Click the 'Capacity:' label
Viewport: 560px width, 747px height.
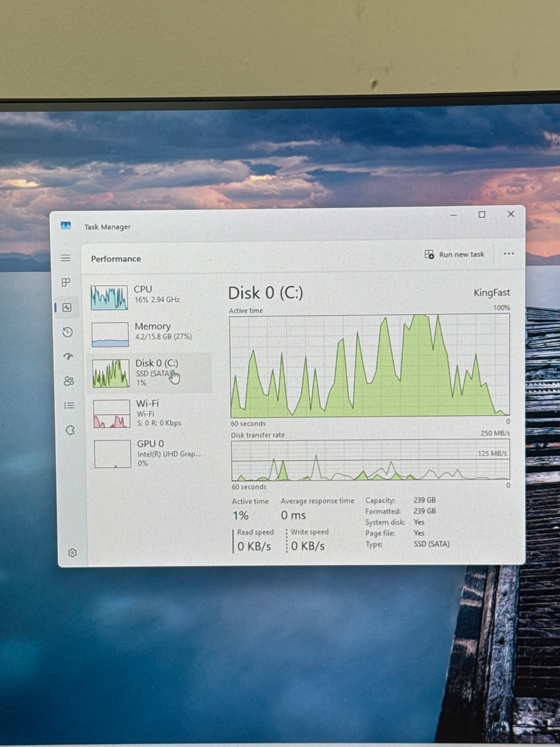380,500
